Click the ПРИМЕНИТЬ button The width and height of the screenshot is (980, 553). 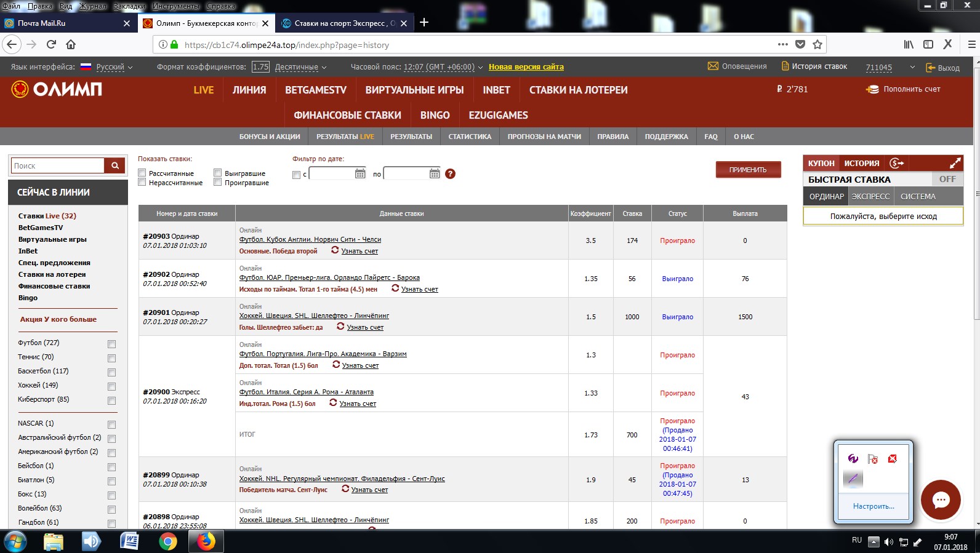[x=748, y=170]
